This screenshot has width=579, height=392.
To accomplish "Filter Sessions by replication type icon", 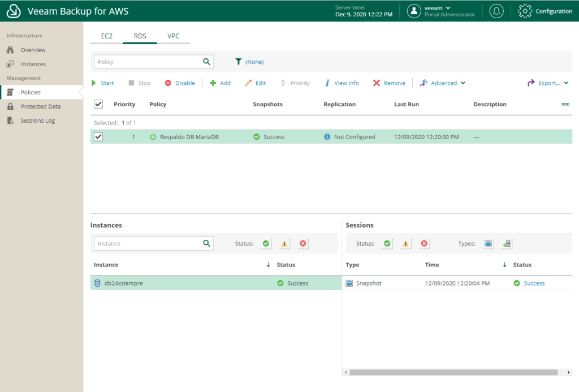I will (x=507, y=243).
